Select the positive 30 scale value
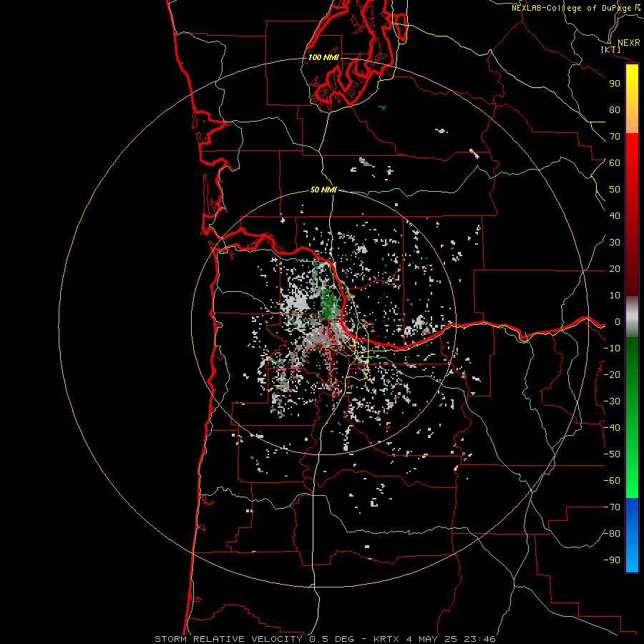Image resolution: width=644 pixels, height=644 pixels. [x=615, y=243]
